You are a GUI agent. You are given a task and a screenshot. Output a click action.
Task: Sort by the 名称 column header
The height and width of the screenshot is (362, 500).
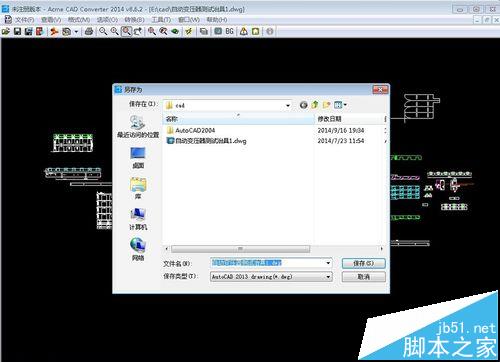click(238, 119)
